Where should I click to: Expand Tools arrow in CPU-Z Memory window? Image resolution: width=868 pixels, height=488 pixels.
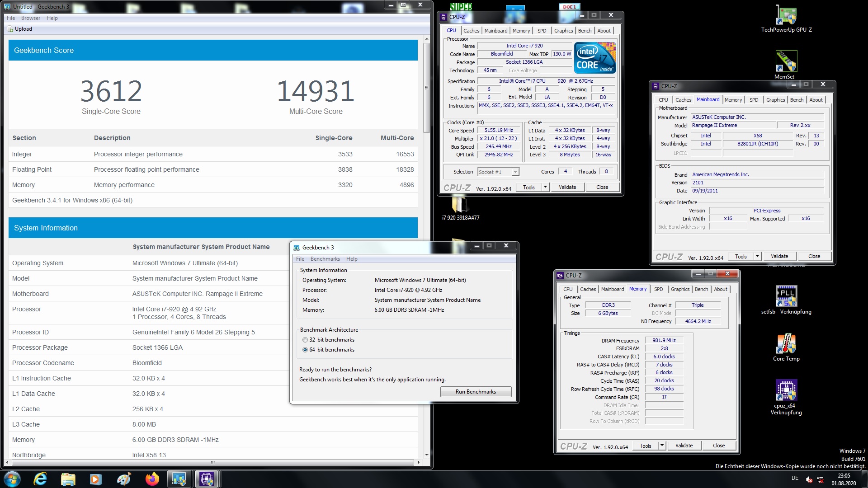pos(662,446)
